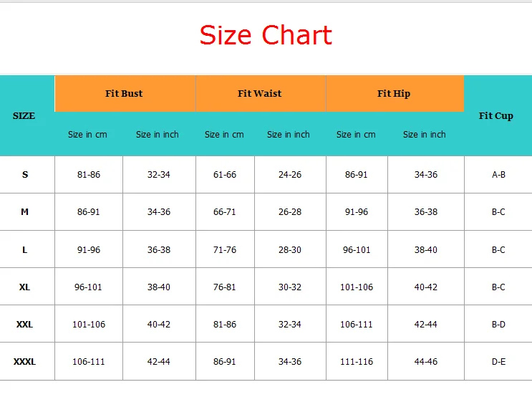The image size is (532, 397).
Task: Select the A-B cup cell
Action: click(498, 175)
